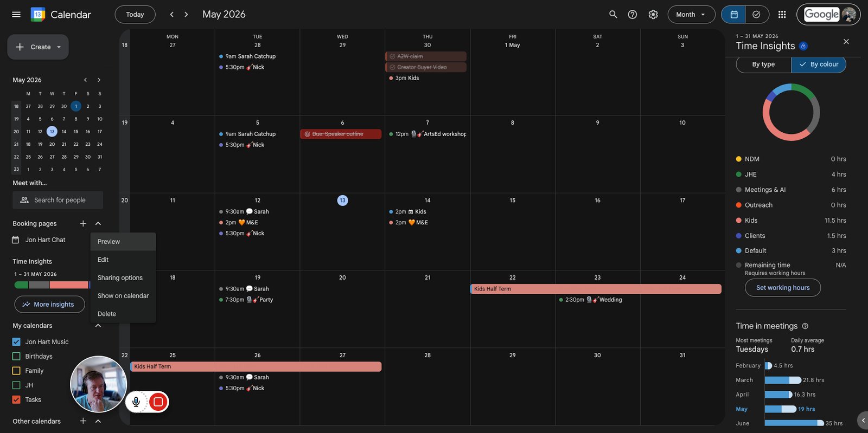This screenshot has width=868, height=433.
Task: Open More insights button
Action: point(49,305)
